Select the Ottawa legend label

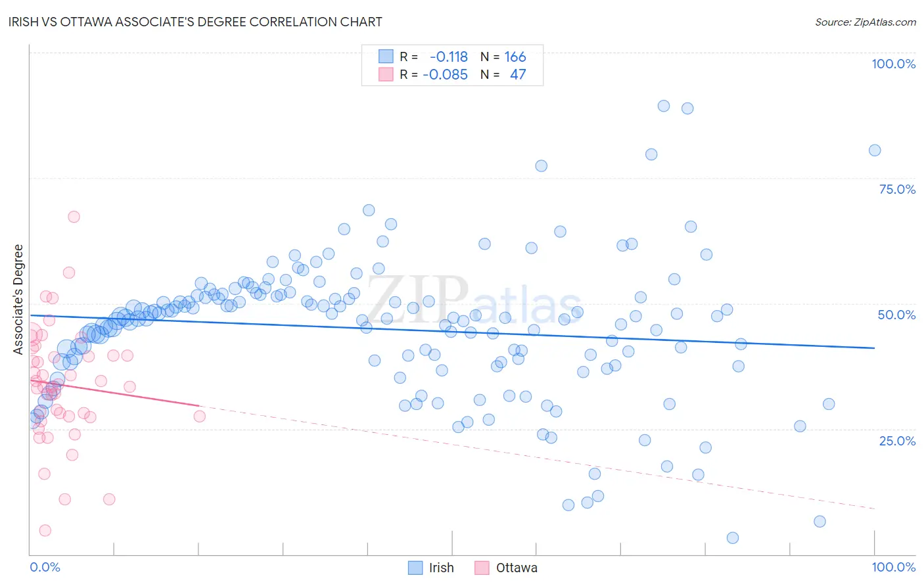coord(517,568)
